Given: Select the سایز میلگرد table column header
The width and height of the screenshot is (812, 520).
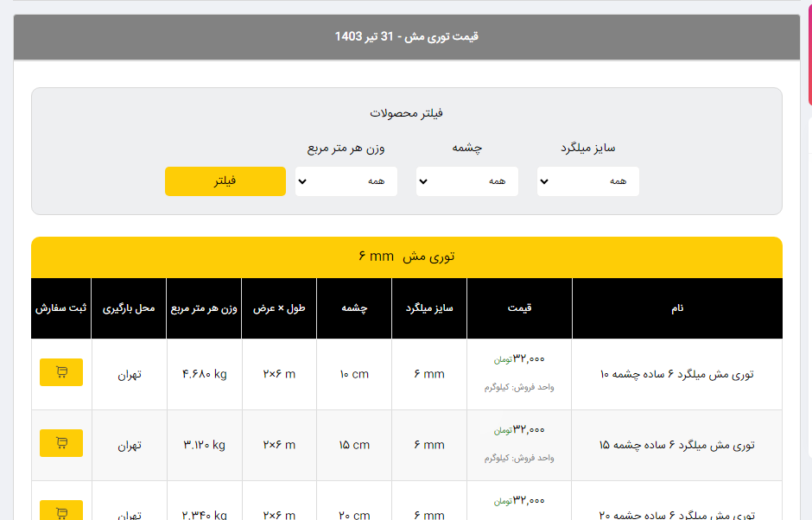Looking at the screenshot, I should point(429,308).
